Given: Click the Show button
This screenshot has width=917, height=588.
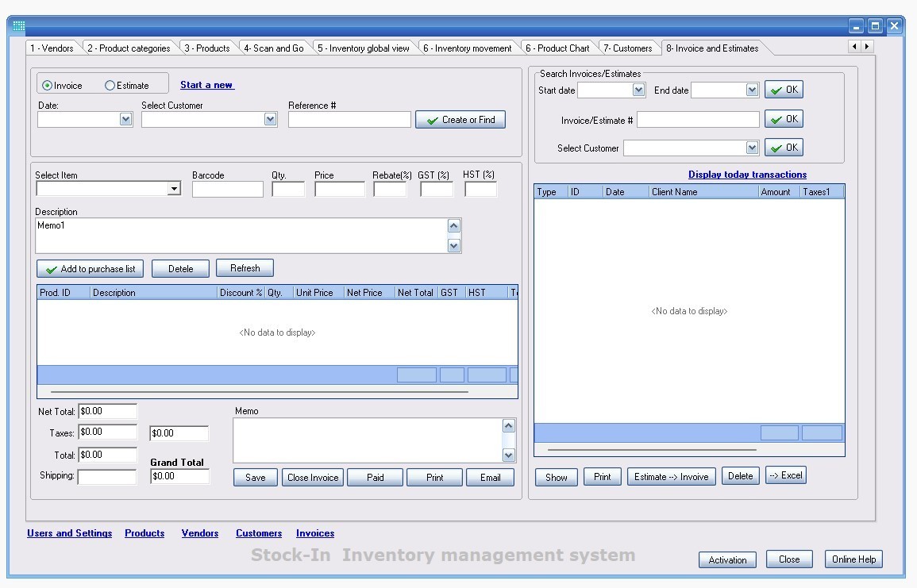Looking at the screenshot, I should [x=557, y=477].
